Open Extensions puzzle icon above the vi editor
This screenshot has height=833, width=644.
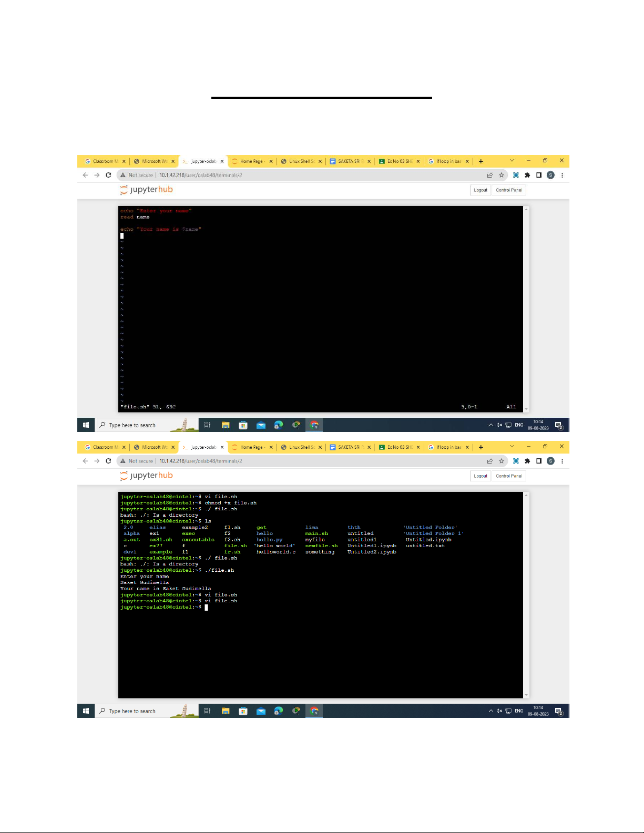click(527, 175)
